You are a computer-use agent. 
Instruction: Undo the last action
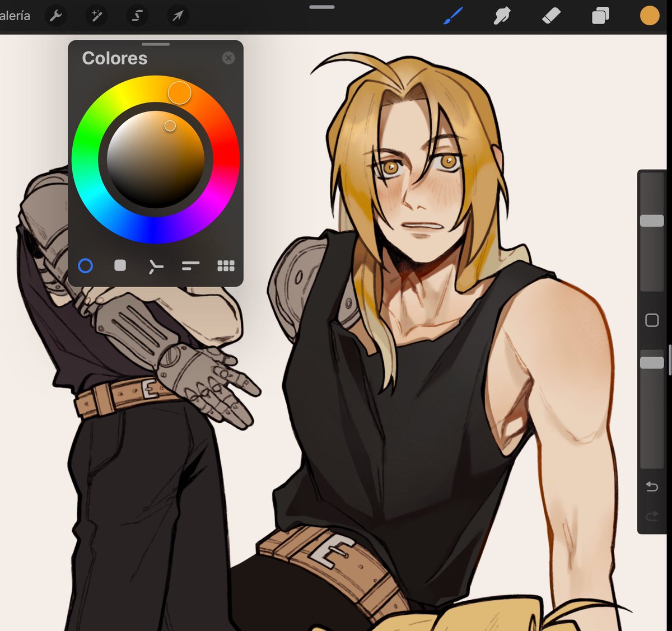tap(652, 487)
